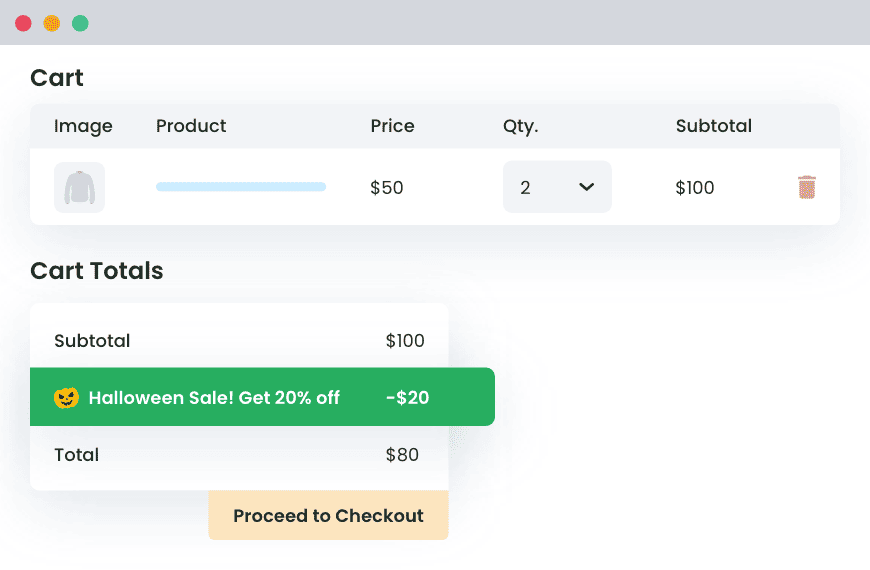Click the pumpkin icon in Halloween banner
The height and width of the screenshot is (570, 870).
tap(66, 397)
